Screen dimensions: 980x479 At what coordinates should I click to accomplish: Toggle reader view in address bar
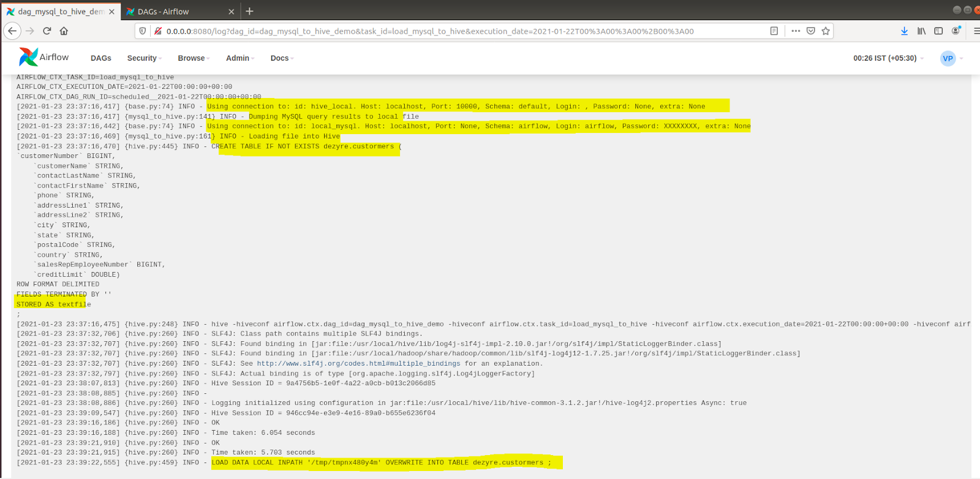coord(774,31)
